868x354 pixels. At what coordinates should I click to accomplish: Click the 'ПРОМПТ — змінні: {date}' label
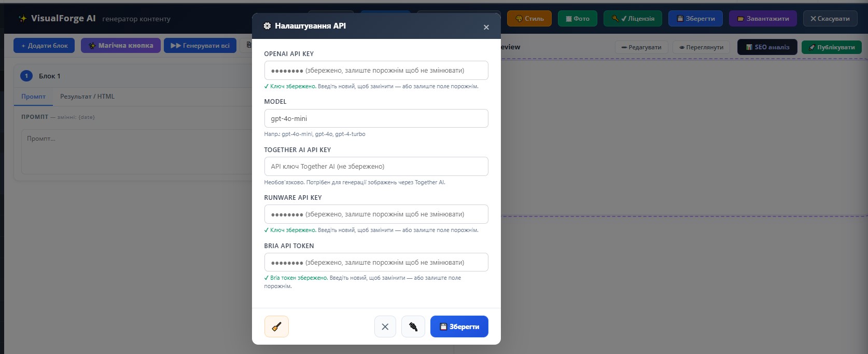click(x=58, y=117)
